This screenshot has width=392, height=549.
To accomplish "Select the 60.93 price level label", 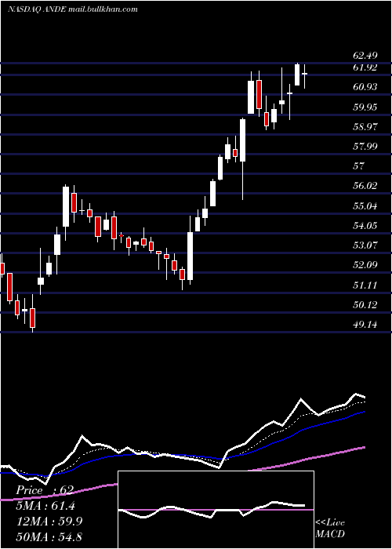I will (x=365, y=87).
